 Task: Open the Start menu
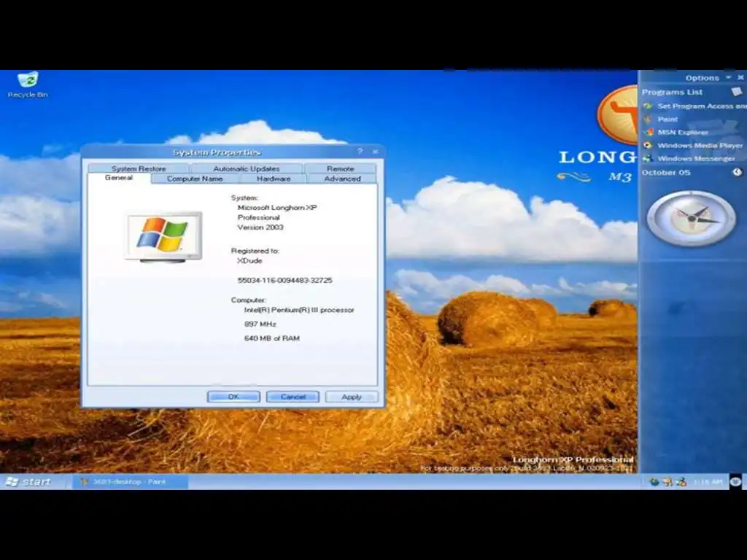point(29,481)
